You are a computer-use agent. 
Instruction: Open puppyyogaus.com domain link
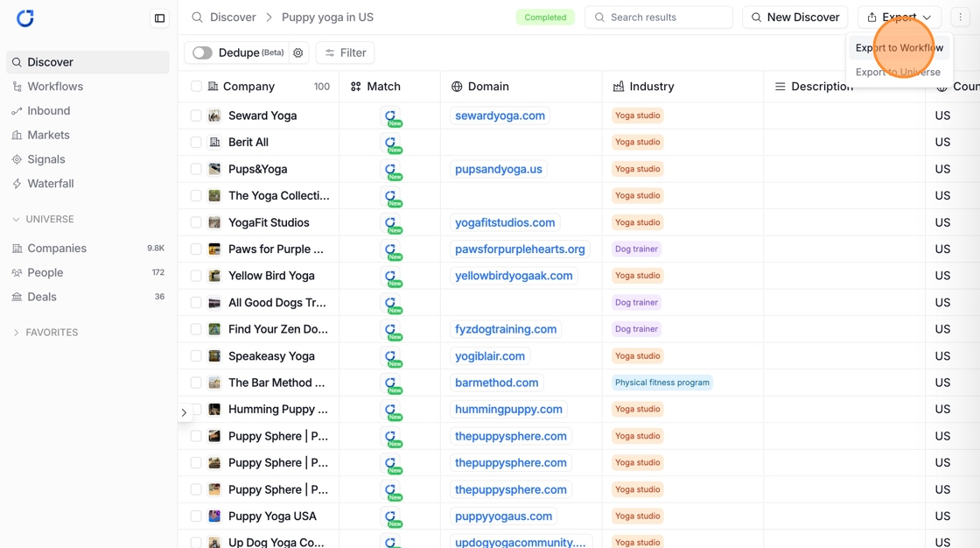point(504,516)
